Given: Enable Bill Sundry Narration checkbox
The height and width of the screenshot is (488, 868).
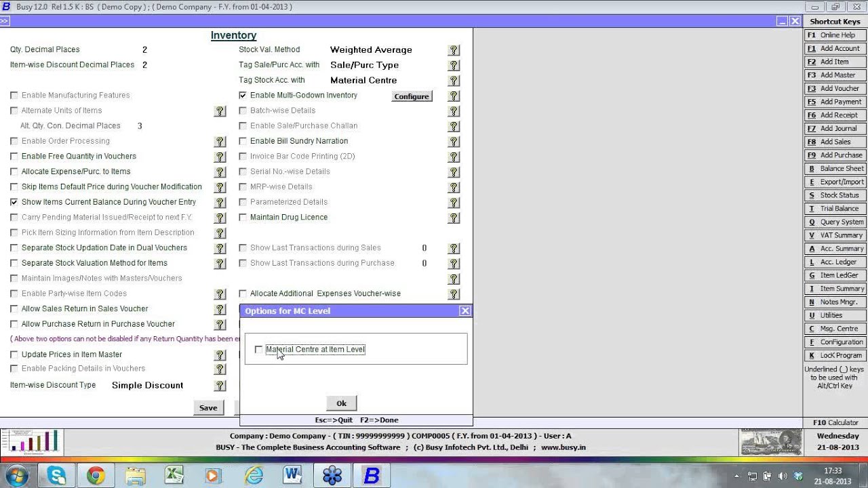Looking at the screenshot, I should [x=243, y=141].
